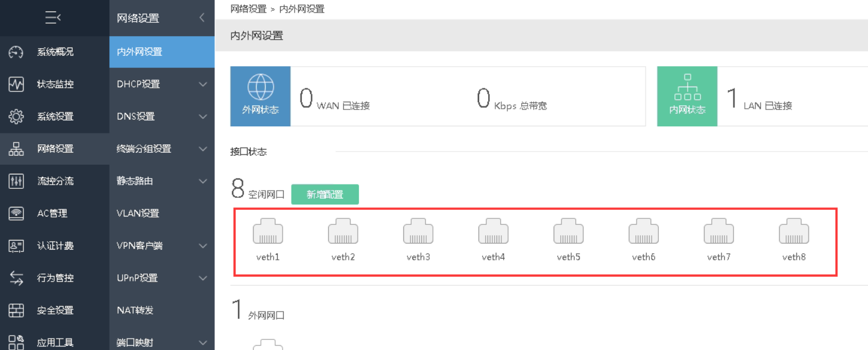
Task: Click 网络设置 in the breadcrumb
Action: [x=248, y=9]
